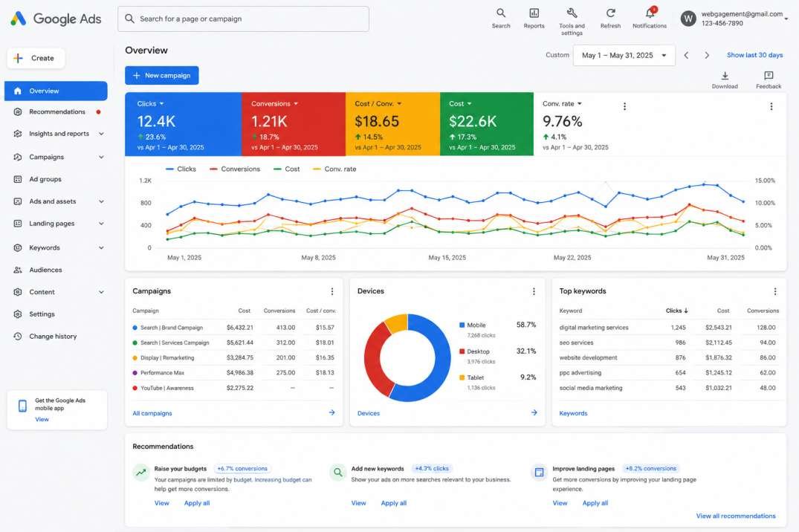The height and width of the screenshot is (532, 799).
Task: Open scorecard options three-dot menu beside Conv. rate
Action: click(x=625, y=106)
